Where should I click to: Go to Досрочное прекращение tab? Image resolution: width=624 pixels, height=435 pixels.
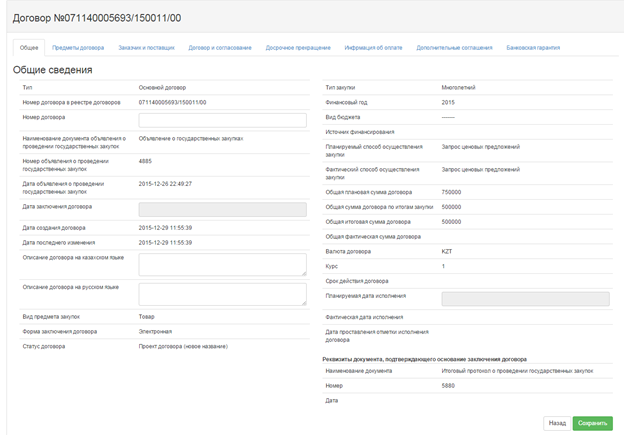point(298,48)
